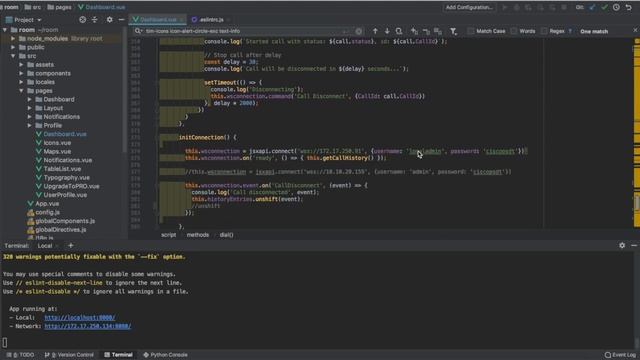Click Add Configuration button

469,7
